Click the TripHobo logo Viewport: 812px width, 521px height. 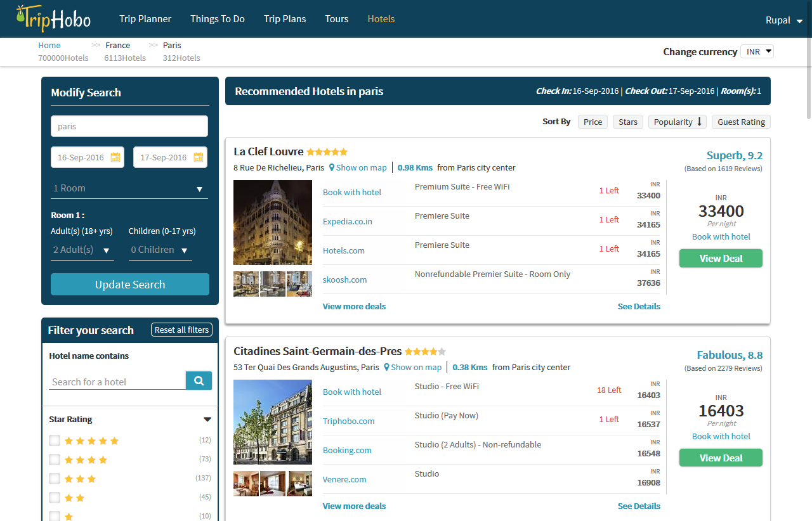(53, 19)
